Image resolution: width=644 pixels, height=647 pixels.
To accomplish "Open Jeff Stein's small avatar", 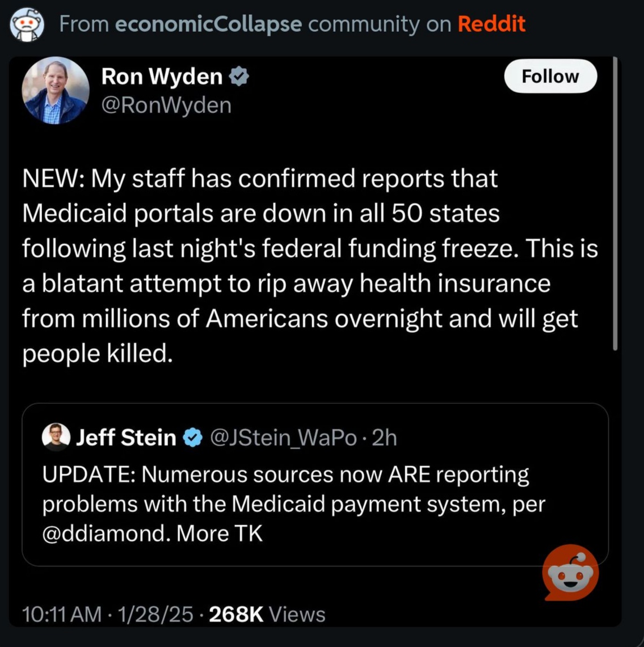I will 56,437.
